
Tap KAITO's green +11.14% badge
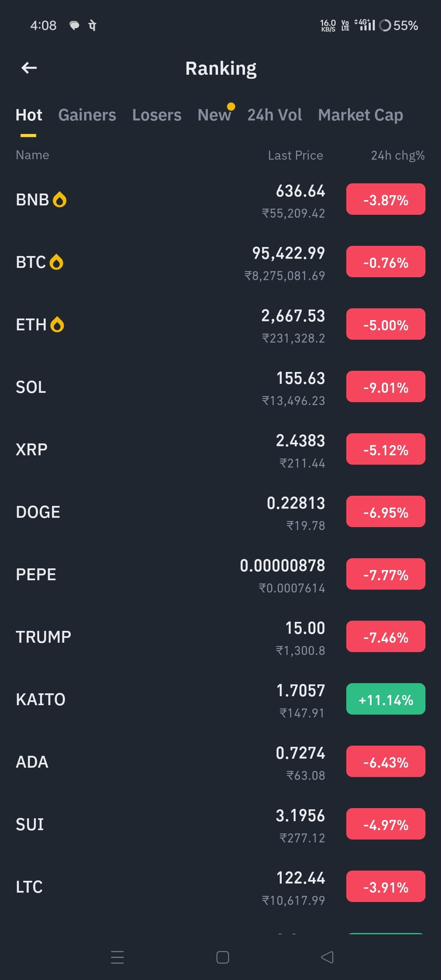[386, 699]
